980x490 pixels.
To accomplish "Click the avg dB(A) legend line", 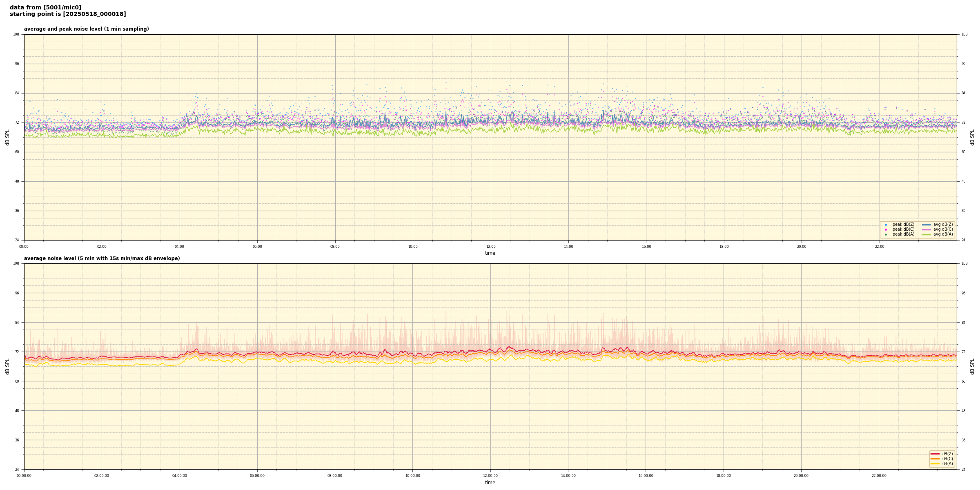I will 926,234.
